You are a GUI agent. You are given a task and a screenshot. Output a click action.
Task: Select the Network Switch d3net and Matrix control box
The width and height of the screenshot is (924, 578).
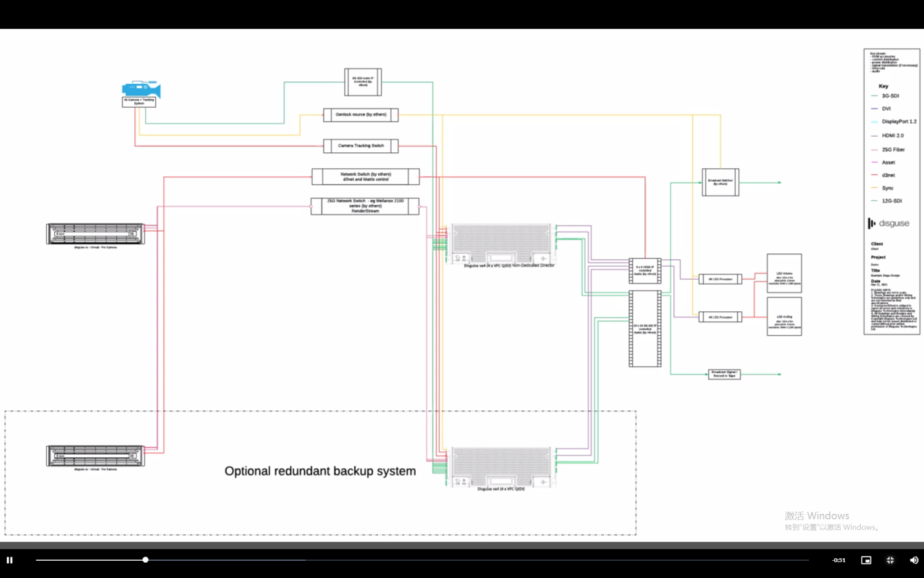tap(365, 177)
